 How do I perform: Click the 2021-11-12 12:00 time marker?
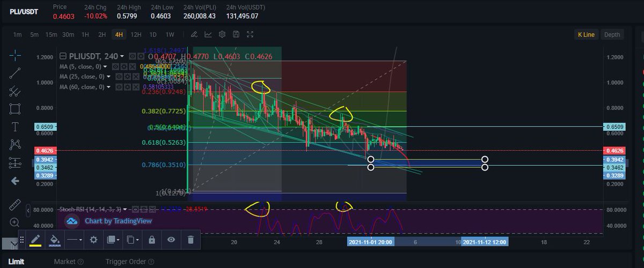[485, 242]
